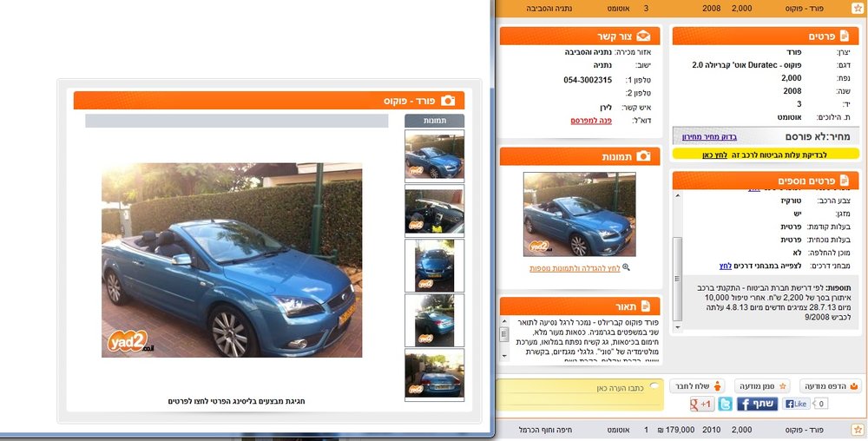Click the envelope icon in צור קשר header

coord(643,36)
